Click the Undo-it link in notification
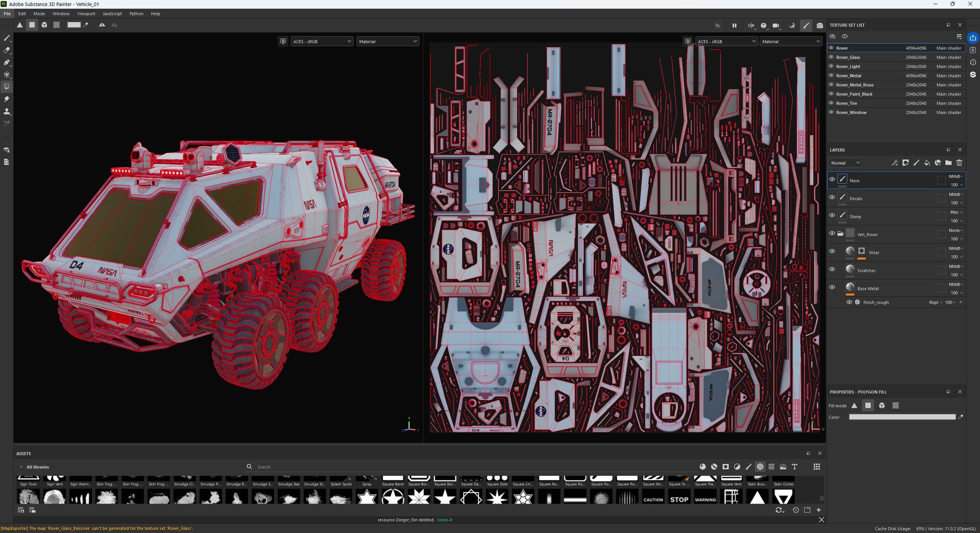Viewport: 980px width, 533px height. (x=445, y=520)
